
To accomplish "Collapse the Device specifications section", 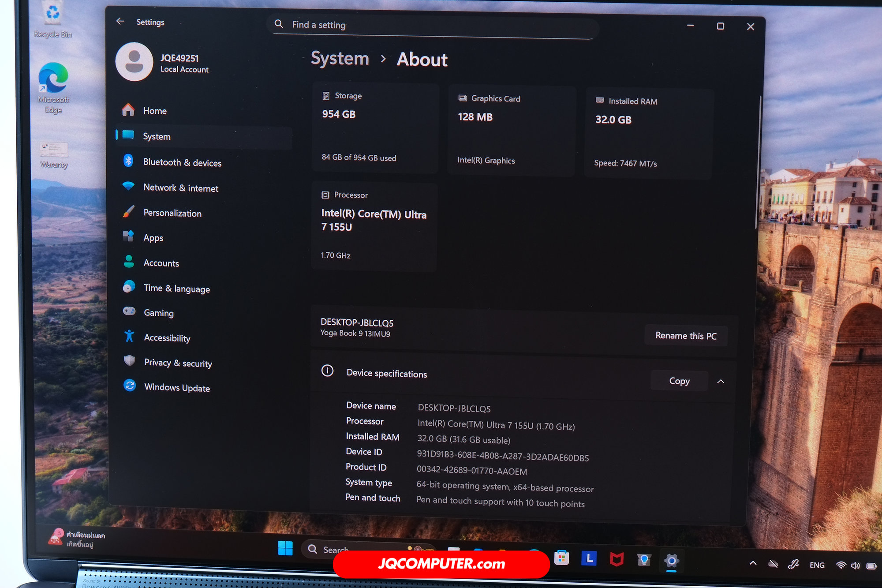I will click(x=721, y=381).
